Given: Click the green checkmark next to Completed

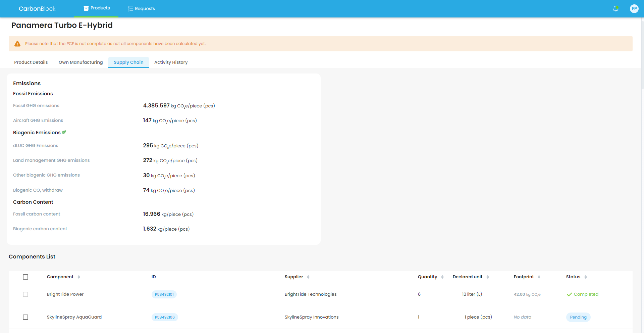Looking at the screenshot, I should click(x=569, y=294).
